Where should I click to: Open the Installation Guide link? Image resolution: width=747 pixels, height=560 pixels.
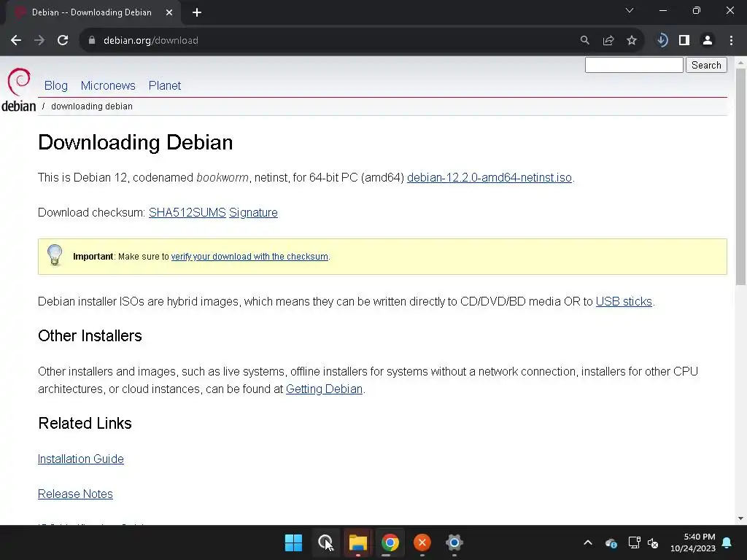(81, 459)
